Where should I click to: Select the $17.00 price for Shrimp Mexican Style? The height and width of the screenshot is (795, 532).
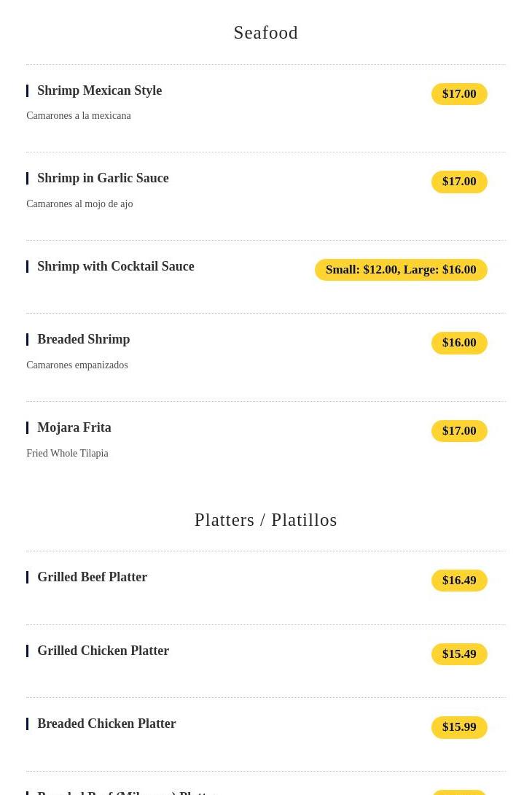pyautogui.click(x=459, y=94)
